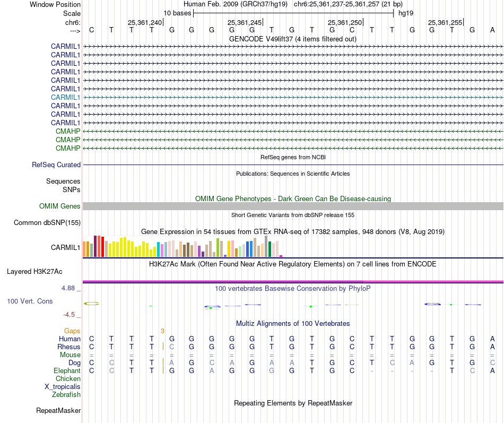Viewport: 504px width, 423px height.
Task: Open the GTEx Gene Expression in 54 tissues title
Action: pos(293,231)
